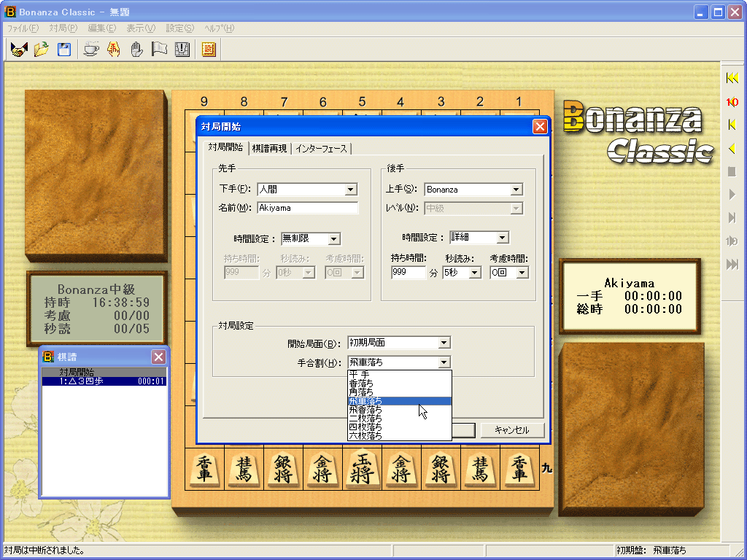Switch to the 棋譜再現 tab
Image resolution: width=747 pixels, height=560 pixels.
click(270, 149)
